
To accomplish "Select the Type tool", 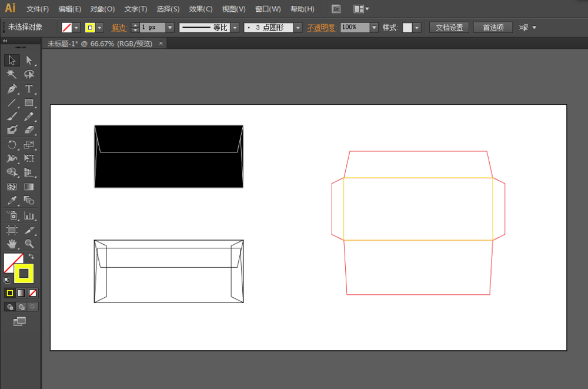I will click(x=29, y=89).
